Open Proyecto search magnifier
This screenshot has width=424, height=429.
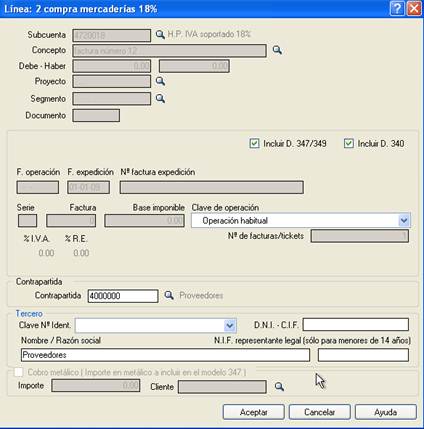160,81
